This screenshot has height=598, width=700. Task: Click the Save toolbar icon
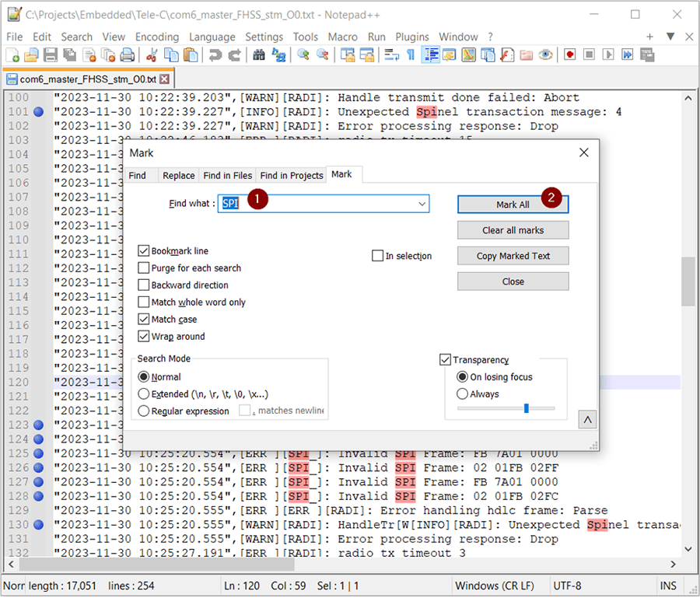[x=50, y=55]
